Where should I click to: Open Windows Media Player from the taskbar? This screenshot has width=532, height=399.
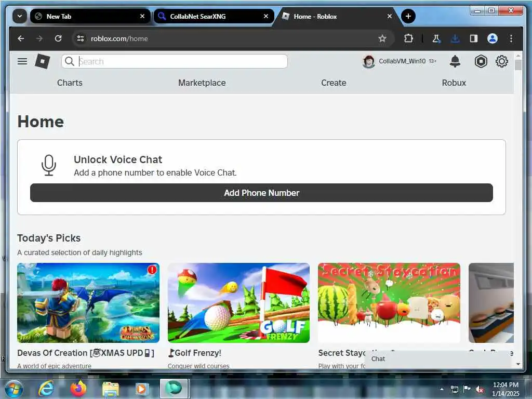coord(141,389)
